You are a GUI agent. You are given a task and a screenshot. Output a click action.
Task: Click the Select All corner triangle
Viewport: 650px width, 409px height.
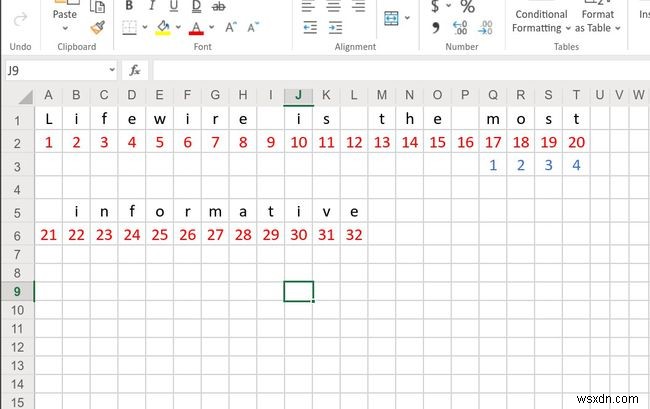tap(26, 97)
